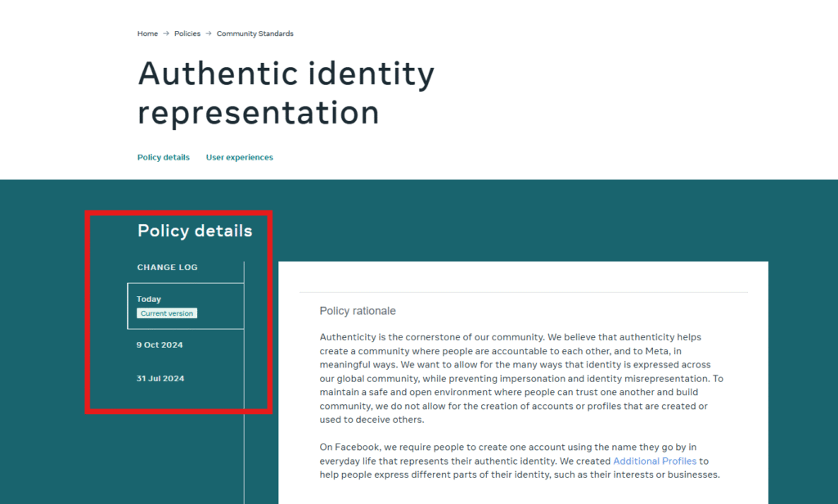This screenshot has width=838, height=504.
Task: Click the paragraph starting with On Facebook
Action: tap(520, 461)
